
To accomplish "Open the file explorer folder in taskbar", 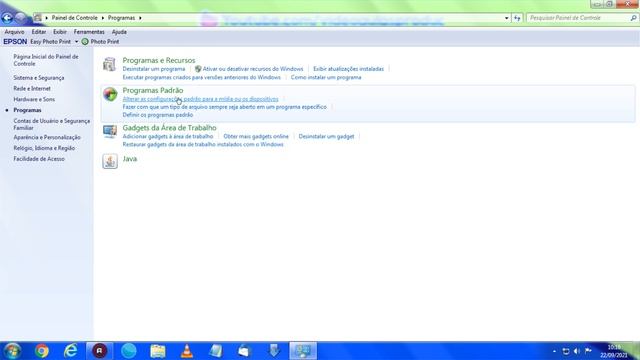I will [158, 351].
